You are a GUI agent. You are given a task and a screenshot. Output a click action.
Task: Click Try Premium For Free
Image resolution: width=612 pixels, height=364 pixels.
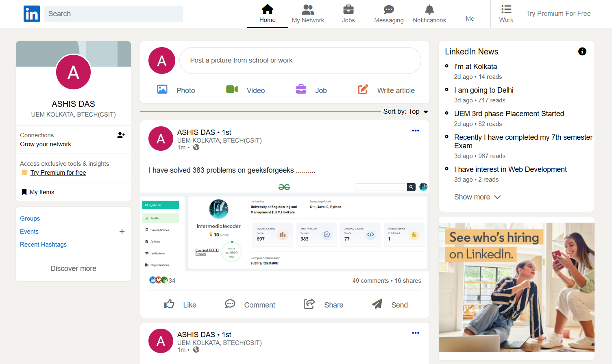click(558, 13)
